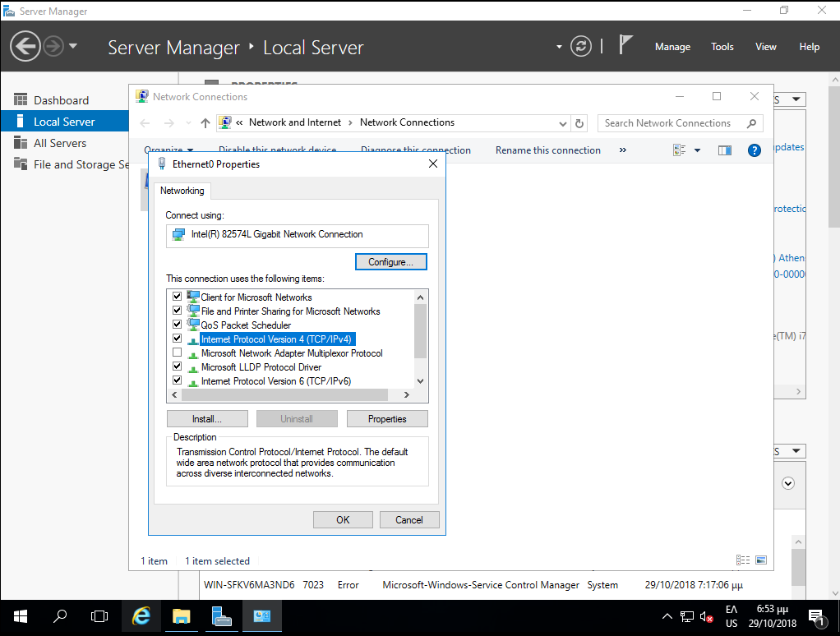Click the taskbar search magnifier icon
This screenshot has height=636, width=840.
point(60,615)
